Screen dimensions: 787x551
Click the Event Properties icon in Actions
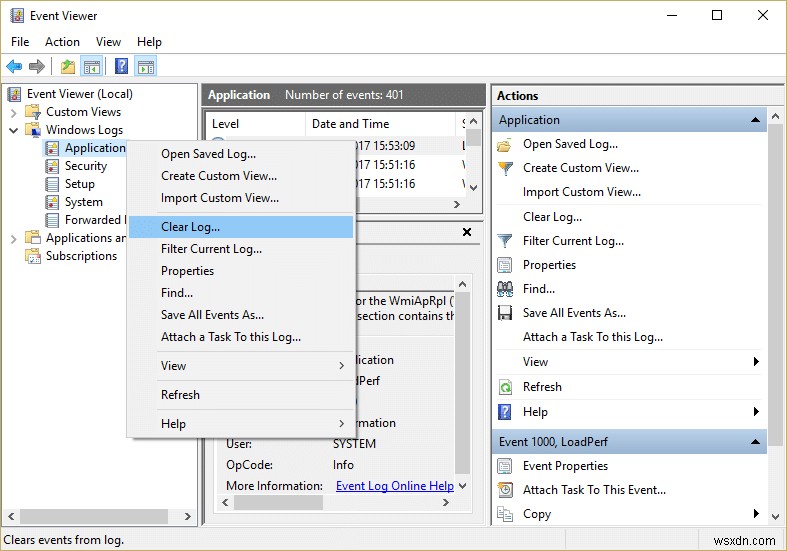coord(504,466)
